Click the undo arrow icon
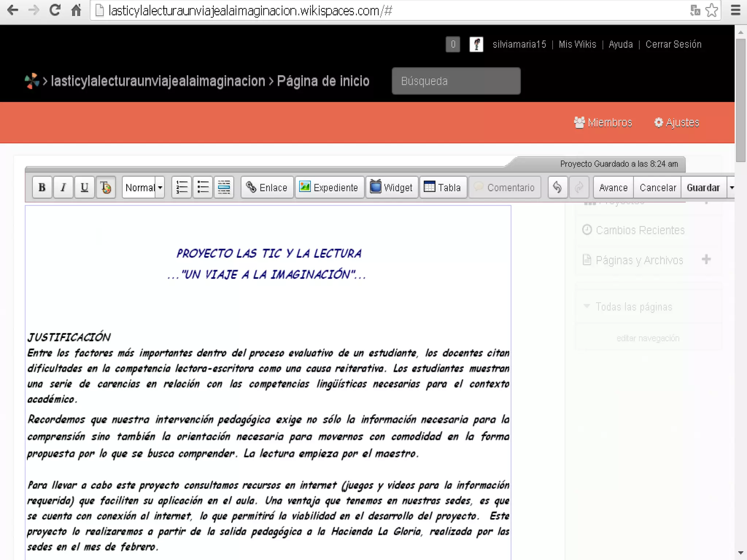Image resolution: width=747 pixels, height=560 pixels. coord(557,187)
